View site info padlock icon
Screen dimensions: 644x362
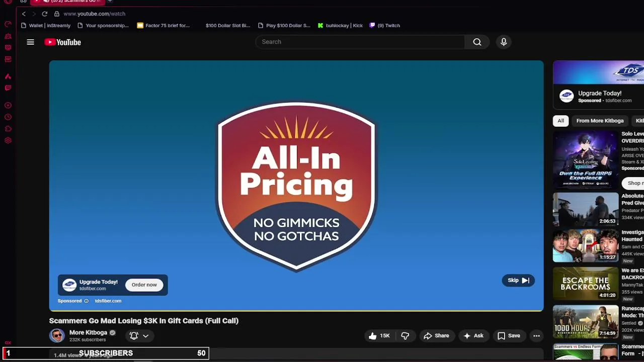click(57, 14)
